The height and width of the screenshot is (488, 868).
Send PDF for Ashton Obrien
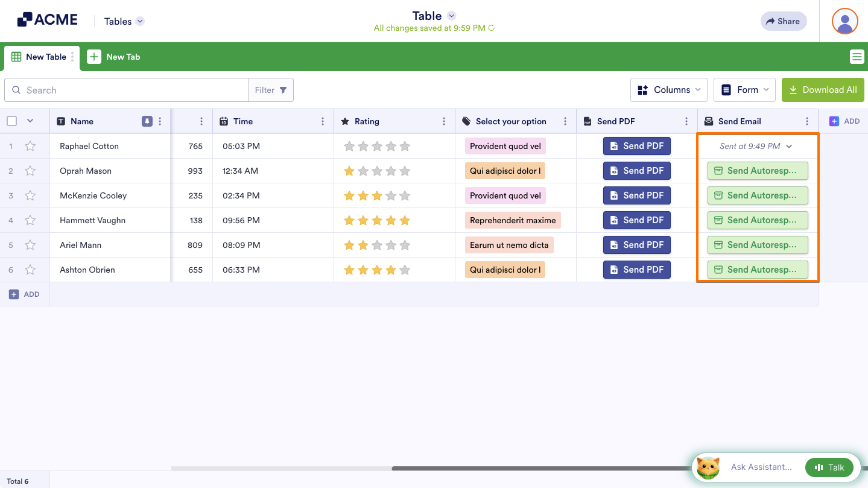coord(637,270)
